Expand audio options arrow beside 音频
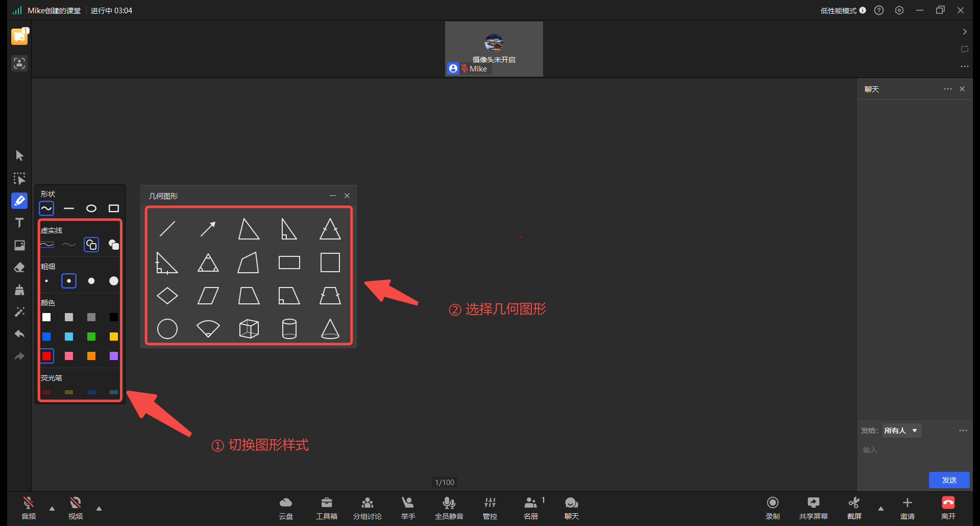 [52, 509]
